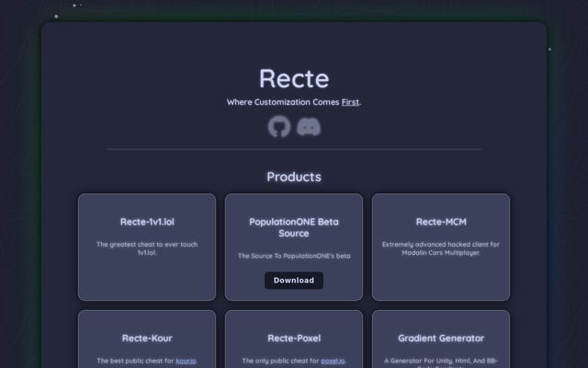This screenshot has width=588, height=368.
Task: Click 'The greatest cheat to ever touch 1v1.lol' text
Action: (x=147, y=248)
